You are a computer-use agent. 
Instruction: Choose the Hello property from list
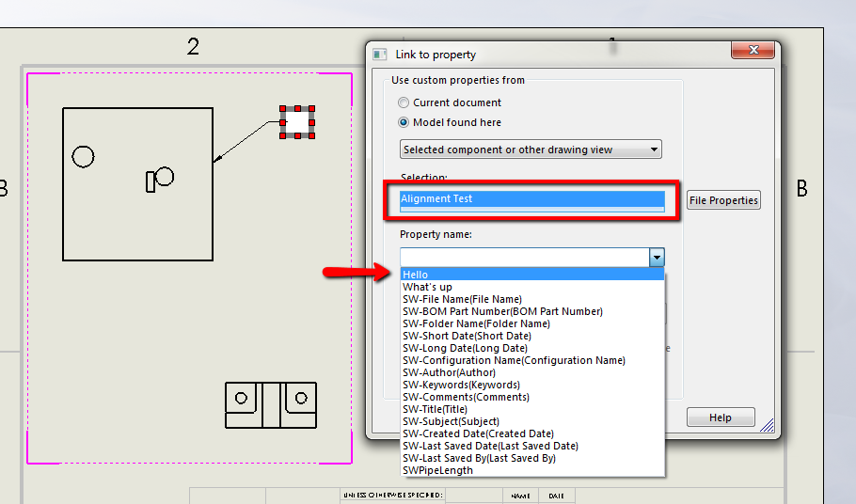tap(532, 275)
